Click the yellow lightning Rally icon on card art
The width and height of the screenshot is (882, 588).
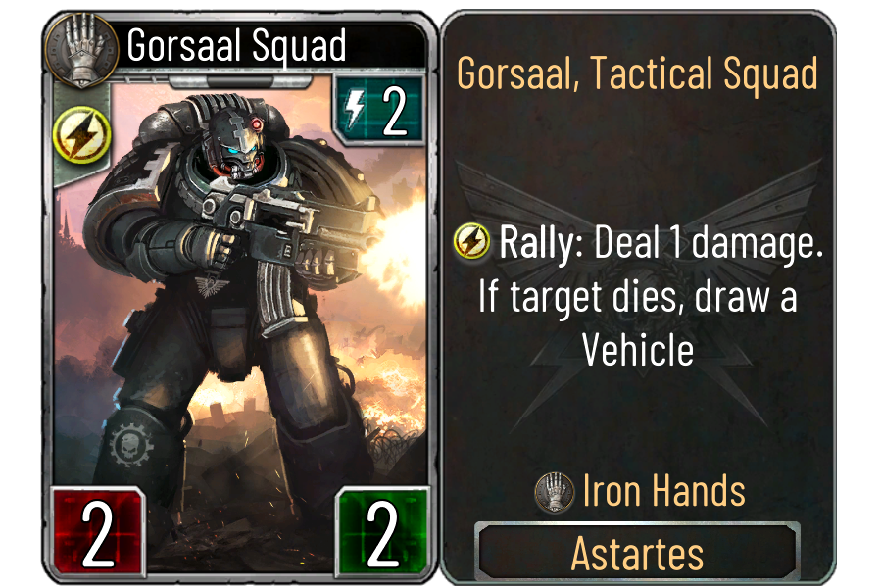coord(82,134)
